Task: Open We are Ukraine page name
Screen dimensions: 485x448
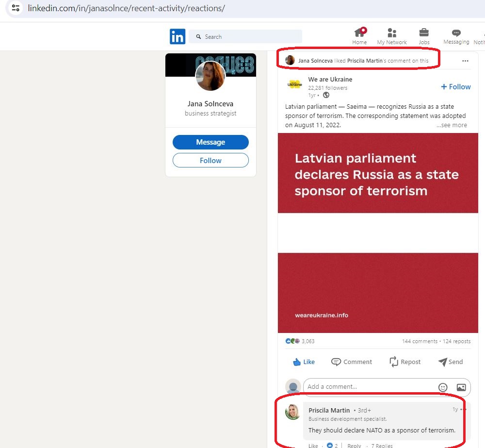Action: [x=330, y=79]
